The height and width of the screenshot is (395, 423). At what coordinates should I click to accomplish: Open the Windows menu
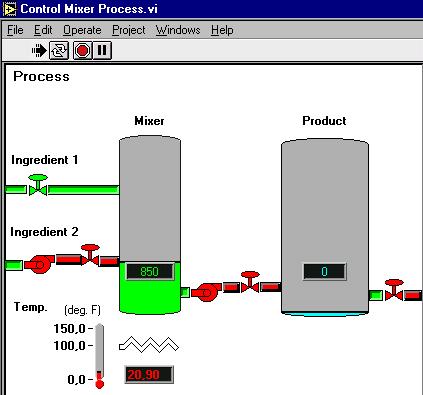click(x=178, y=30)
